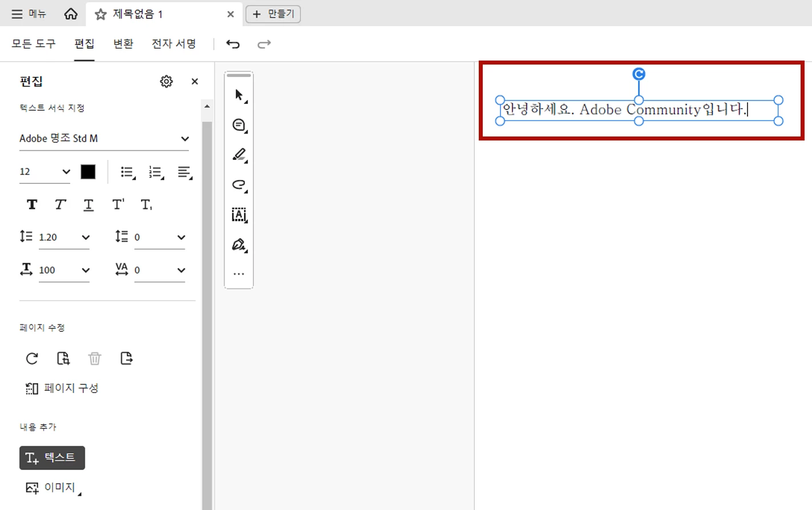Viewport: 812px width, 510px height.
Task: Open the Adobe 명조 Std M font dropdown
Action: tap(104, 139)
